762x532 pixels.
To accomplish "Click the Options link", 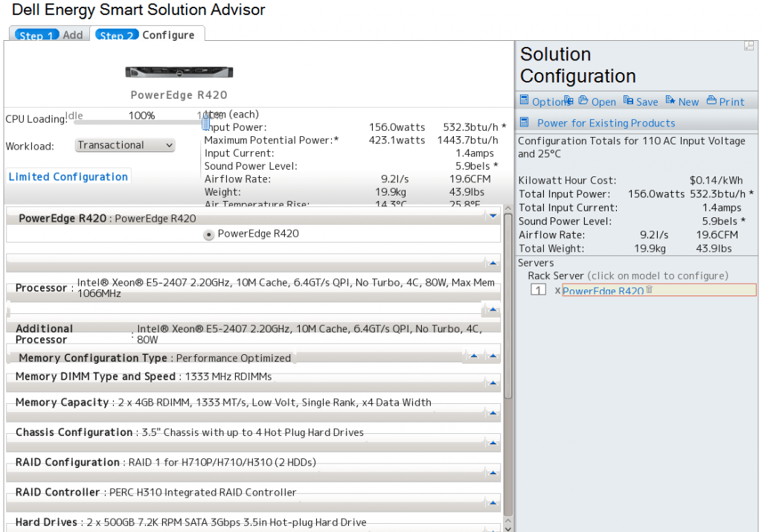I will click(x=548, y=102).
